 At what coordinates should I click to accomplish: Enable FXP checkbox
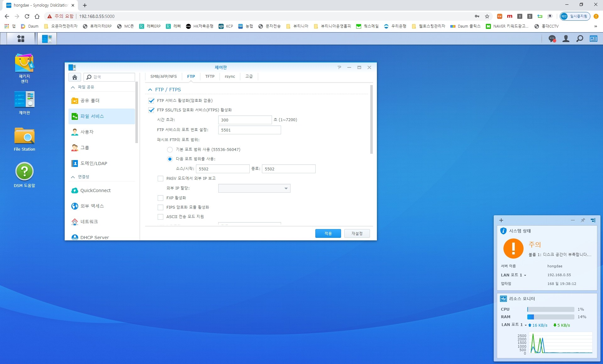(160, 198)
